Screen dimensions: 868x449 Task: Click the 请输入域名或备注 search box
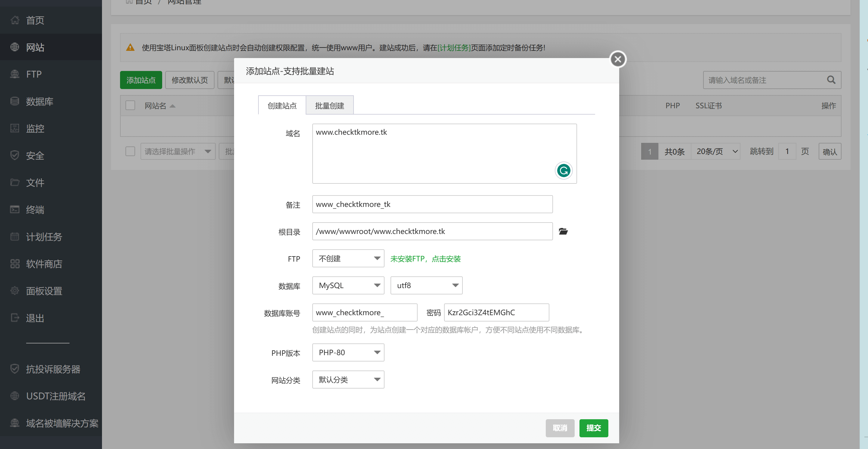pyautogui.click(x=772, y=80)
